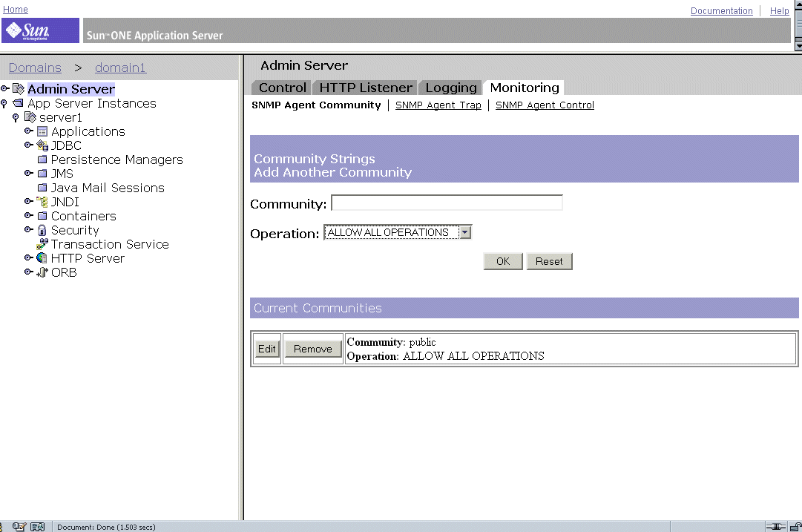Click the ORB icon in the tree

[42, 272]
